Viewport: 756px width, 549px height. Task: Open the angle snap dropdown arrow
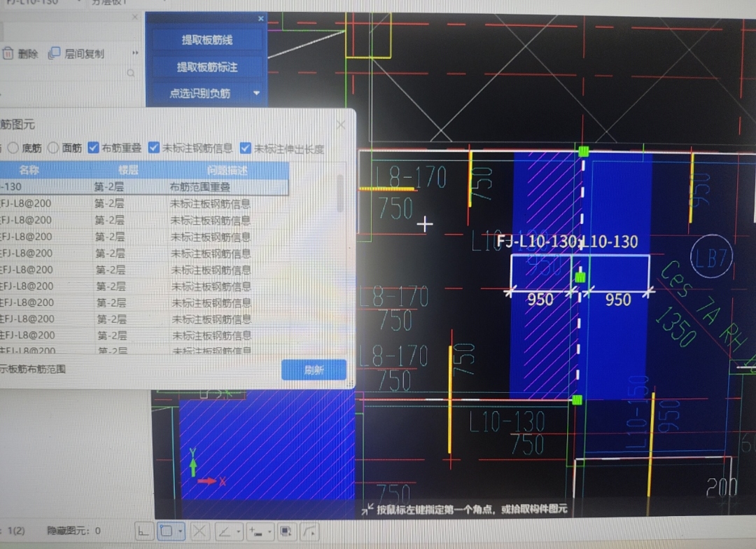click(x=239, y=531)
